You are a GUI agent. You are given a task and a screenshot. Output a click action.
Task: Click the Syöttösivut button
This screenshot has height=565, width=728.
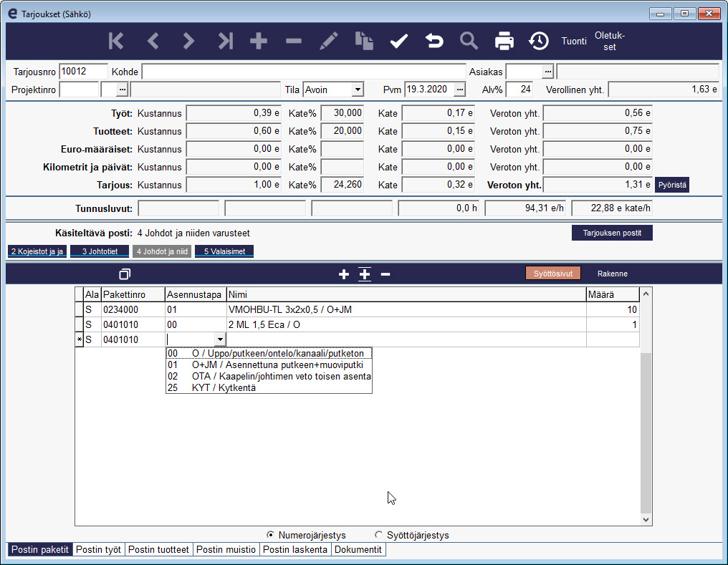(x=552, y=274)
